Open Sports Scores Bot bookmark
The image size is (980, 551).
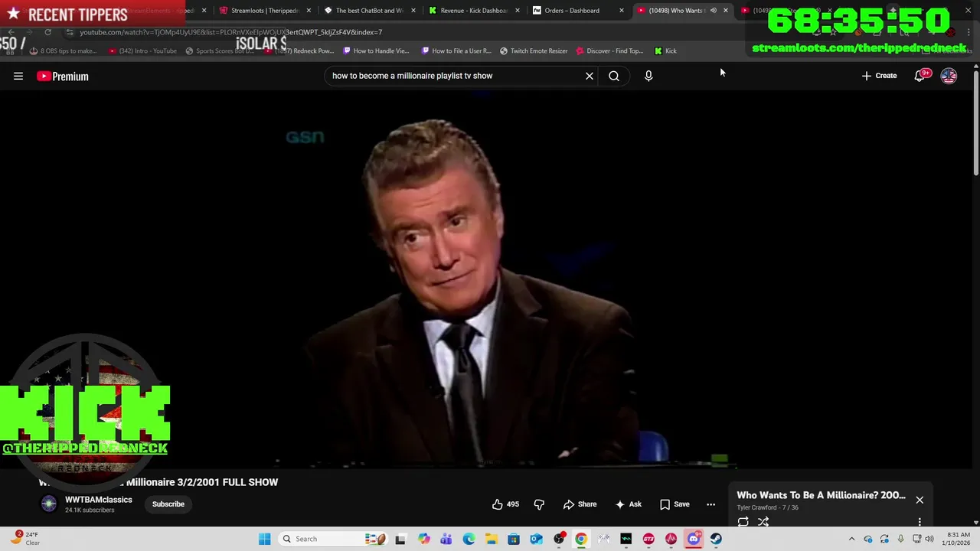pos(220,51)
